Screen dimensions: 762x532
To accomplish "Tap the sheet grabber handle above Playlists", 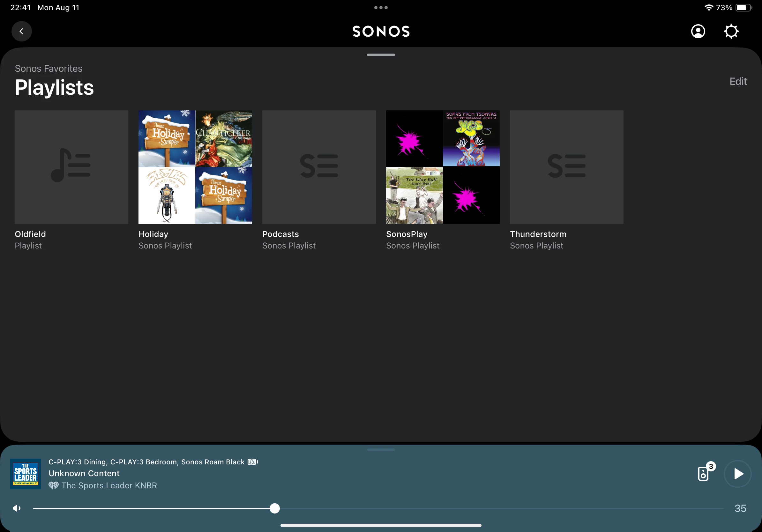I will click(381, 55).
